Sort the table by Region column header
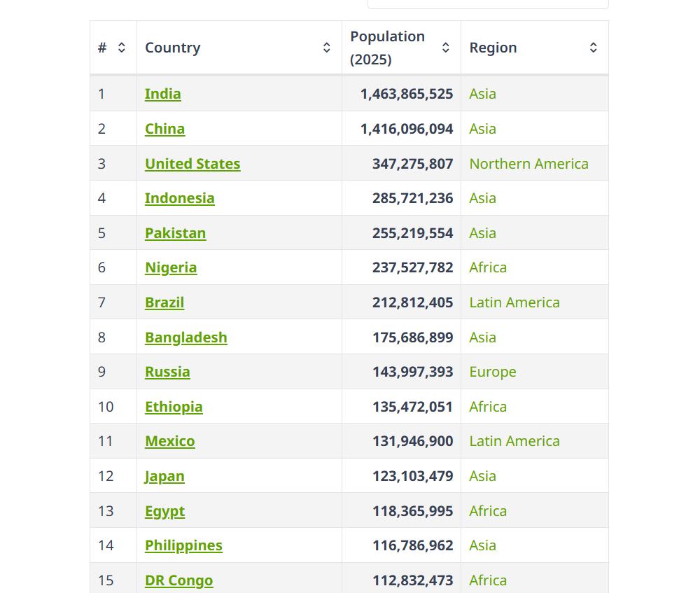700x593 pixels. [493, 47]
